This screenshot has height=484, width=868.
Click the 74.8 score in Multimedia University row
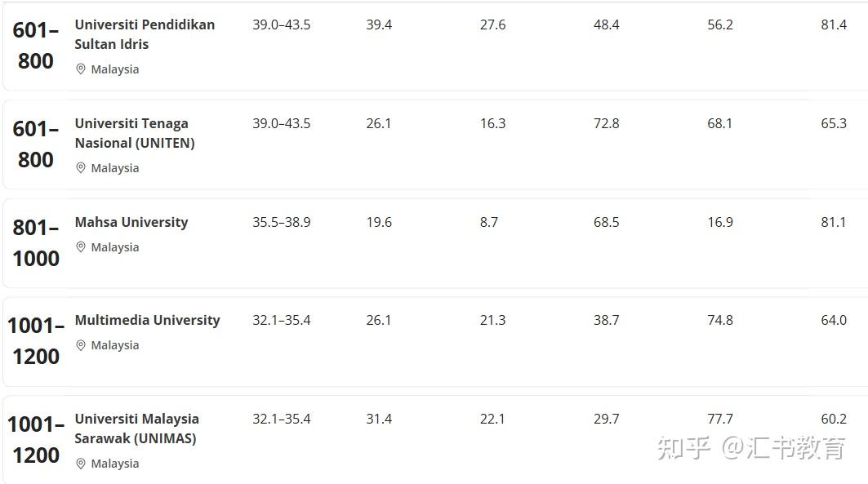pyautogui.click(x=719, y=320)
